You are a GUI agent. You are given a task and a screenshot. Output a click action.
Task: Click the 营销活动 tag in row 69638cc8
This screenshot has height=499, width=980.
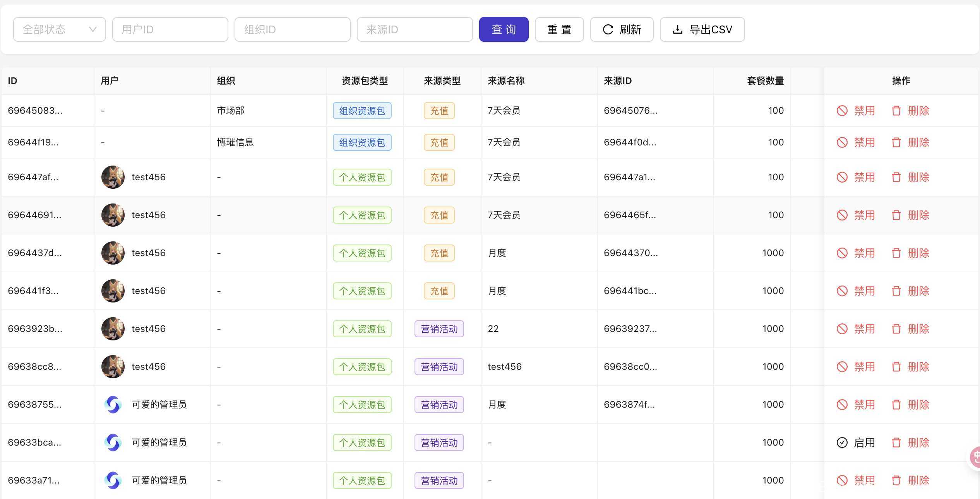pos(439,367)
